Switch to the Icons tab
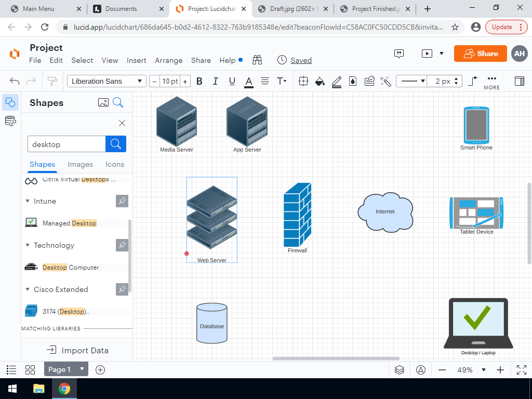The image size is (532, 399). pyautogui.click(x=115, y=164)
